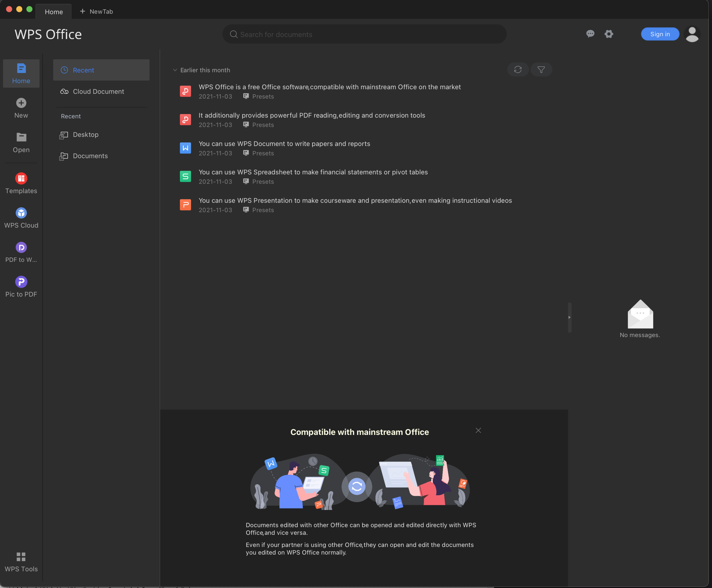Focus the 'Search for documents' field

(x=364, y=34)
